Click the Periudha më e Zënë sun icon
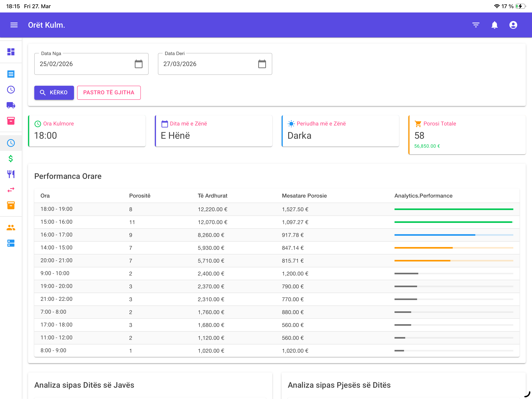The width and height of the screenshot is (532, 399). 291,124
